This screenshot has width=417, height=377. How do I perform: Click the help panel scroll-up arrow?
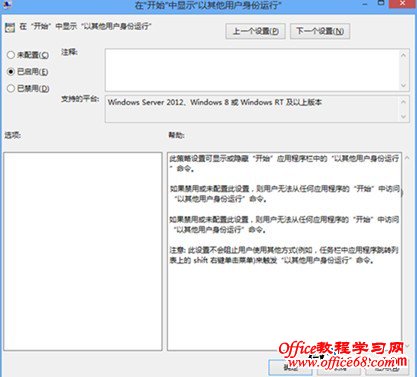(407, 158)
